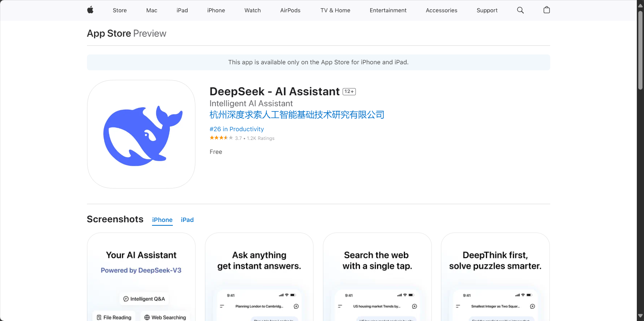Click the star rating icons

click(221, 138)
